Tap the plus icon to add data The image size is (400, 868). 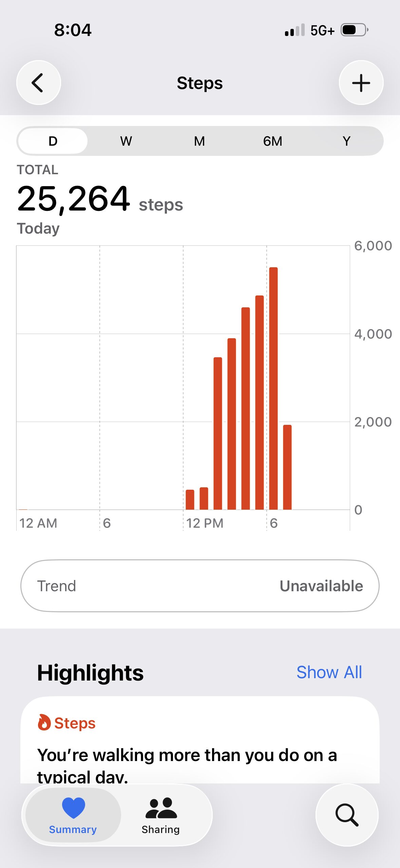point(361,83)
